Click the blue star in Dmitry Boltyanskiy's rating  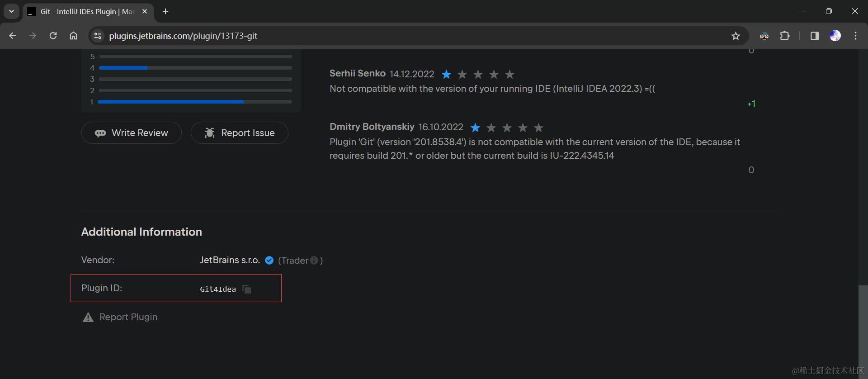pos(475,128)
